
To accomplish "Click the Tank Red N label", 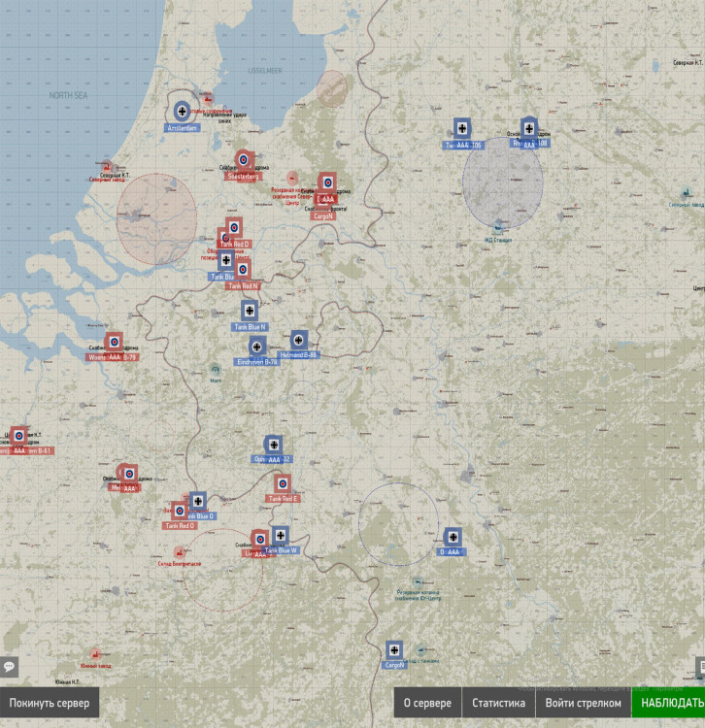I will click(x=243, y=286).
